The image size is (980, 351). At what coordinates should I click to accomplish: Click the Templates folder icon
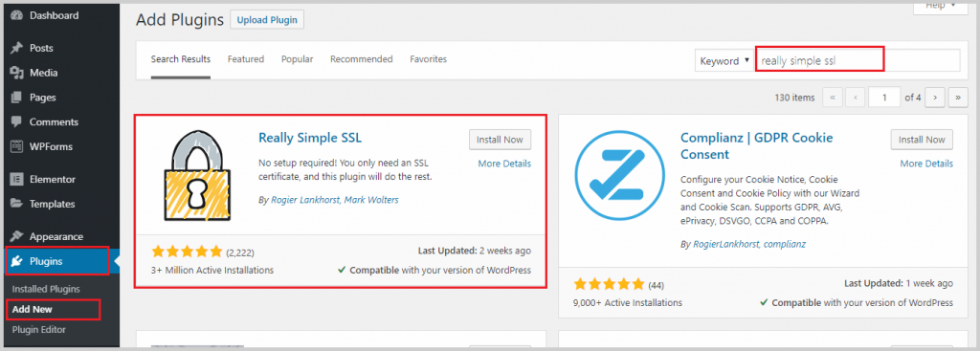[17, 205]
